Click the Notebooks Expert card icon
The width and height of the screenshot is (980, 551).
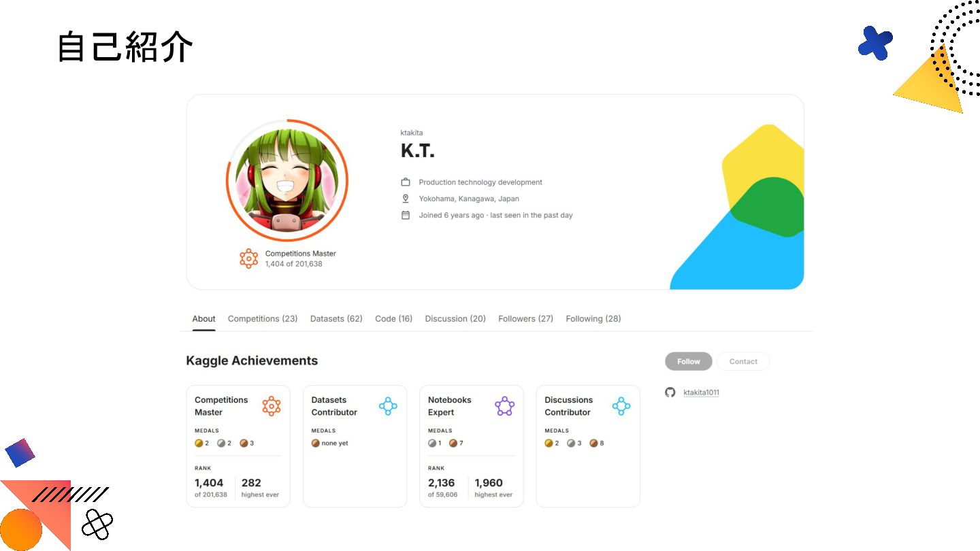(504, 406)
